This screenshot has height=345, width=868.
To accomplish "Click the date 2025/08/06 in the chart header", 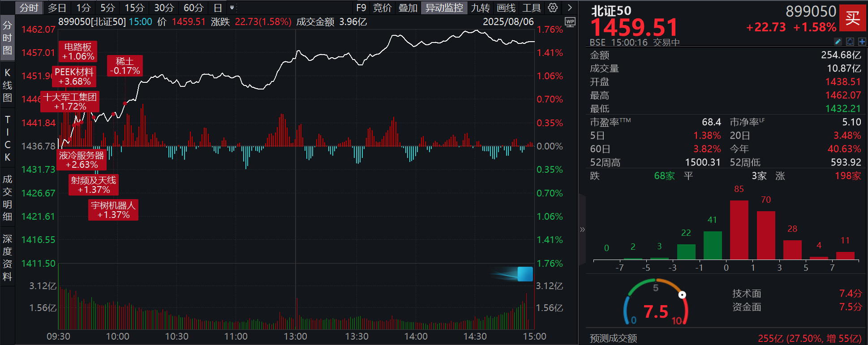I will click(508, 22).
